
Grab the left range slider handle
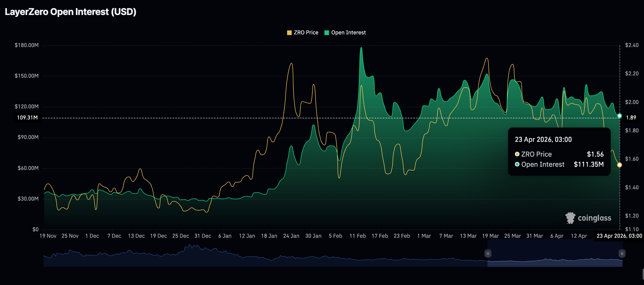487,253
